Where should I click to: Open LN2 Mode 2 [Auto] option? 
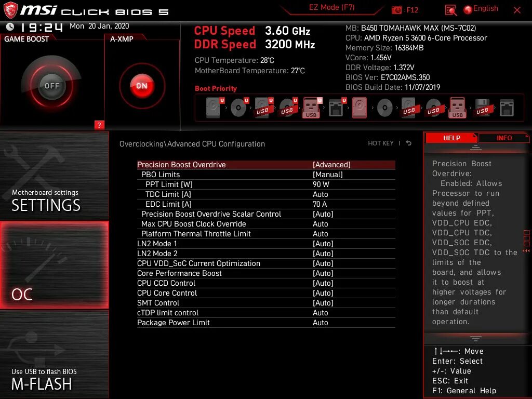click(x=266, y=254)
